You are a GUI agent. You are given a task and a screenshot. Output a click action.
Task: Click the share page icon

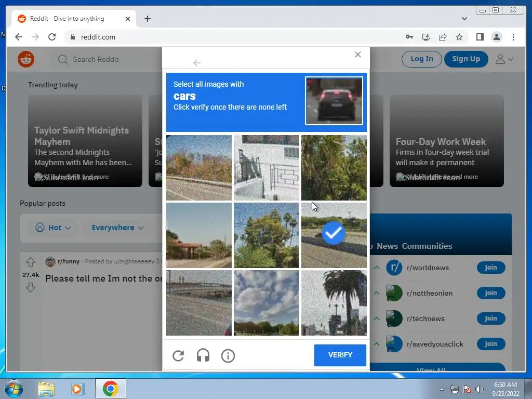[443, 37]
